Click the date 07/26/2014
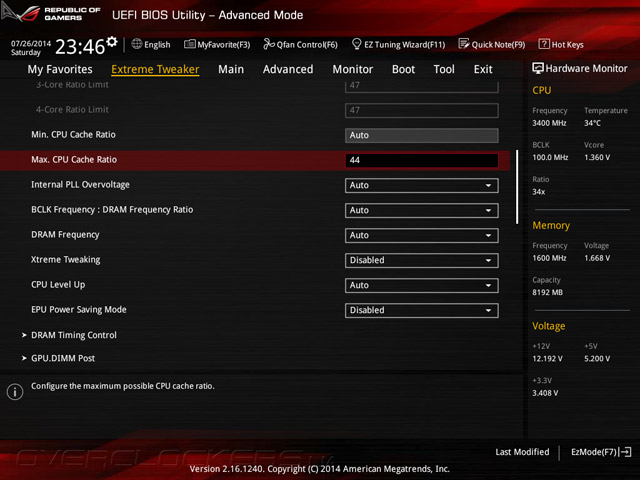Viewport: 640px width, 480px height. (x=31, y=43)
